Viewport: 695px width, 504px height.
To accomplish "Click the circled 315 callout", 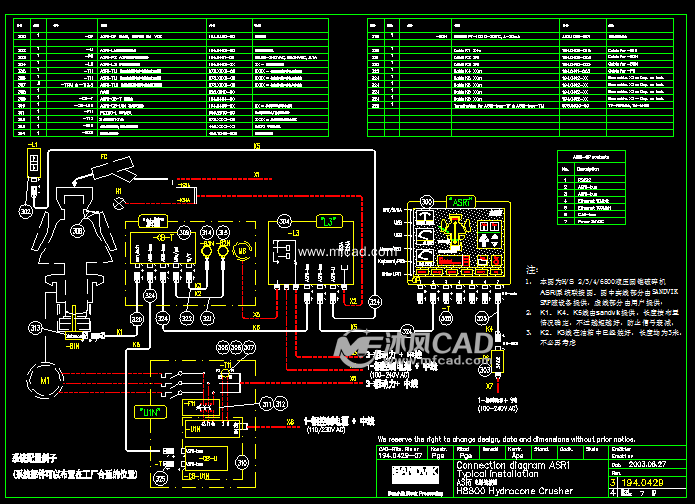I will pos(223,232).
